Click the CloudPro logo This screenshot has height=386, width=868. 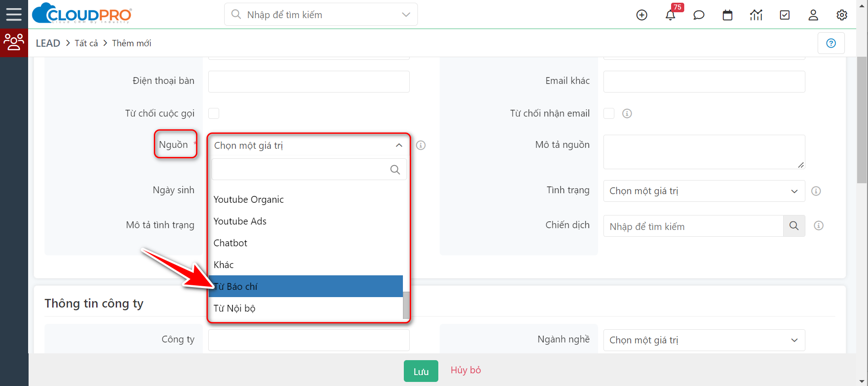(82, 14)
